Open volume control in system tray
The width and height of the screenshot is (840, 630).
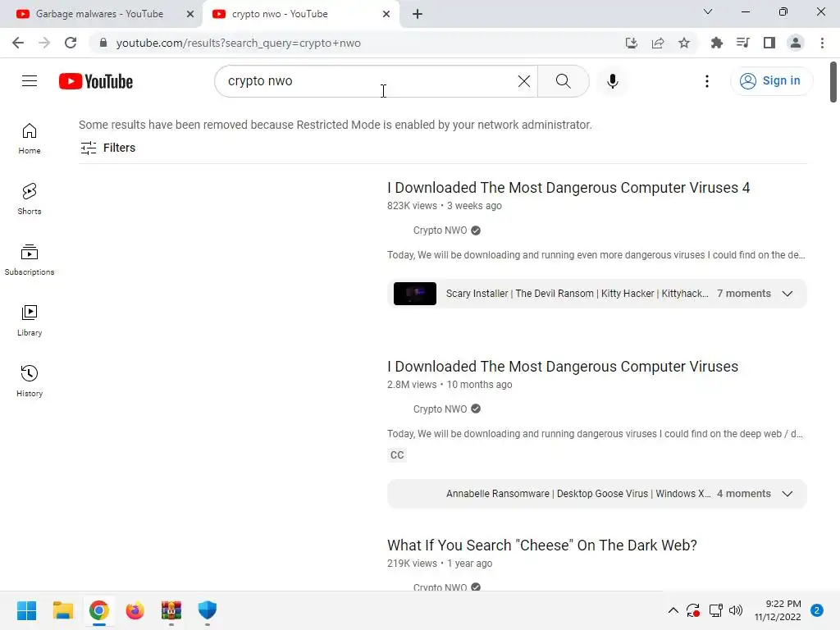point(736,610)
